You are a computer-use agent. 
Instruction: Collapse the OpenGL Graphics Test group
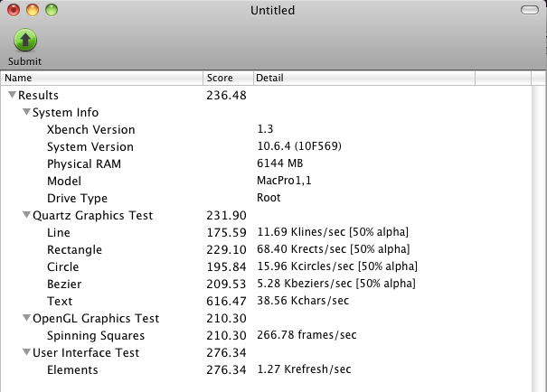[x=26, y=318]
